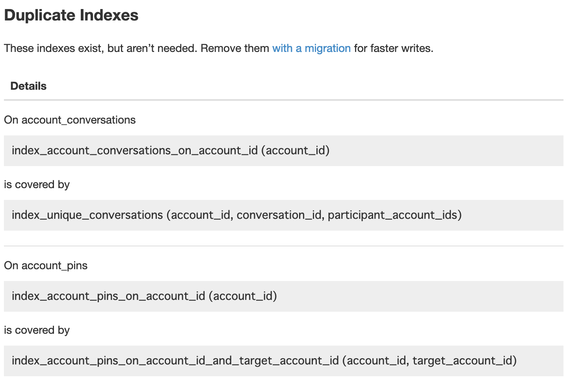Image resolution: width=569 pixels, height=392 pixels.
Task: Click the divider line above "On account_pins"
Action: coord(284,246)
